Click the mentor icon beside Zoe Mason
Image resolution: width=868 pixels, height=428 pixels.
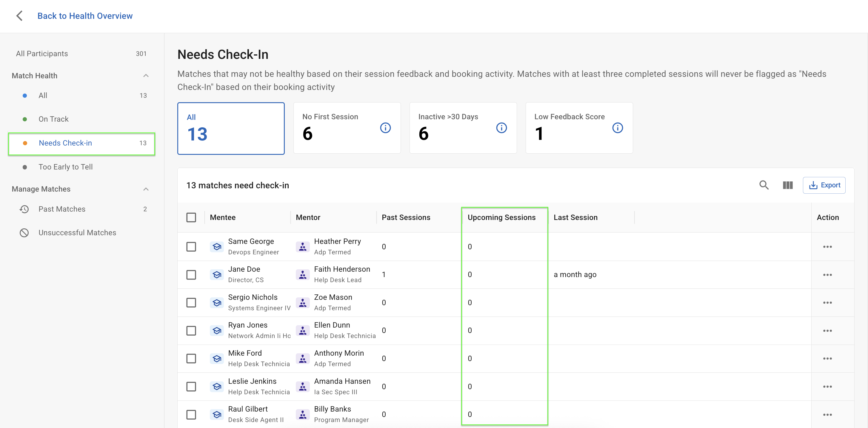[302, 303]
